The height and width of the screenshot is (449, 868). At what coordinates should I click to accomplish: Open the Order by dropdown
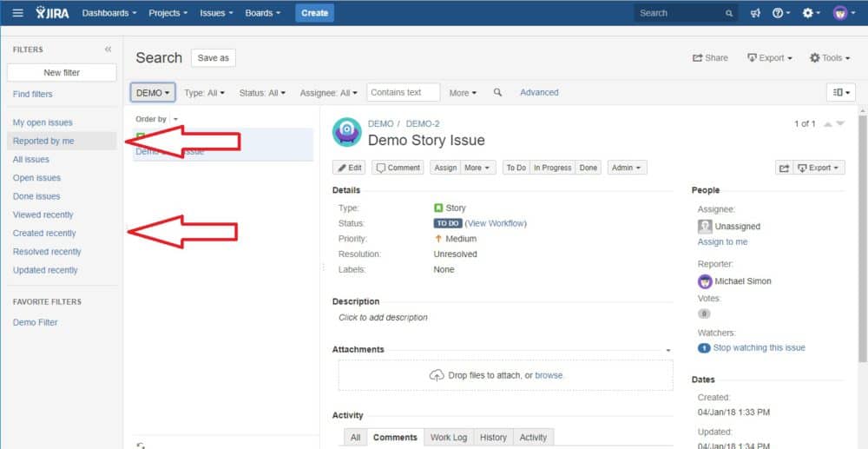(175, 119)
